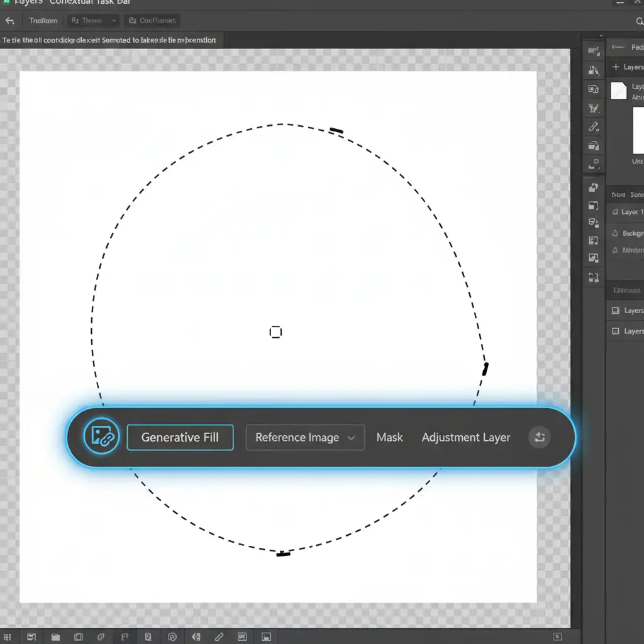644x644 pixels.
Task: Select the histogram icon in the right tool strip
Action: [x=593, y=70]
